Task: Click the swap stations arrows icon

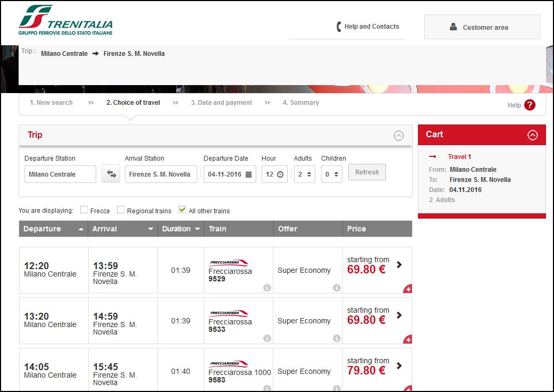Action: [x=111, y=174]
